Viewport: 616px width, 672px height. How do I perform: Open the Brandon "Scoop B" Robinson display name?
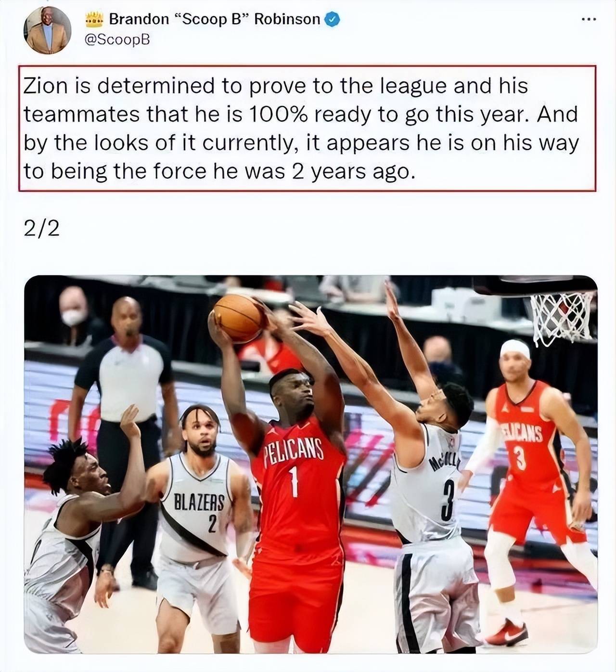214,19
